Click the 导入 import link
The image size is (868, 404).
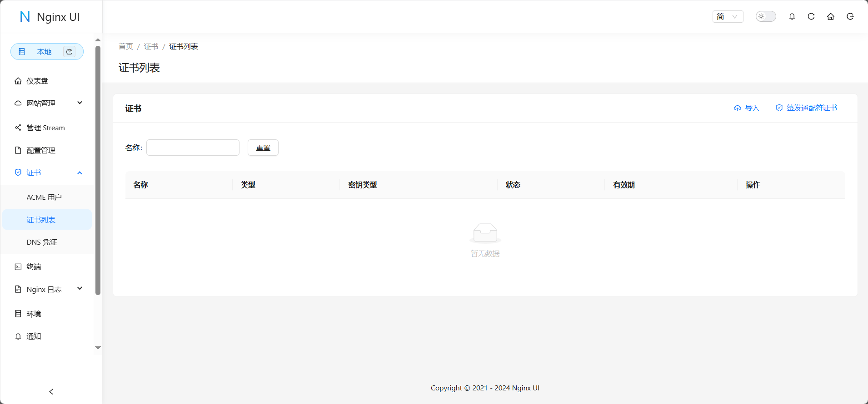tap(747, 108)
